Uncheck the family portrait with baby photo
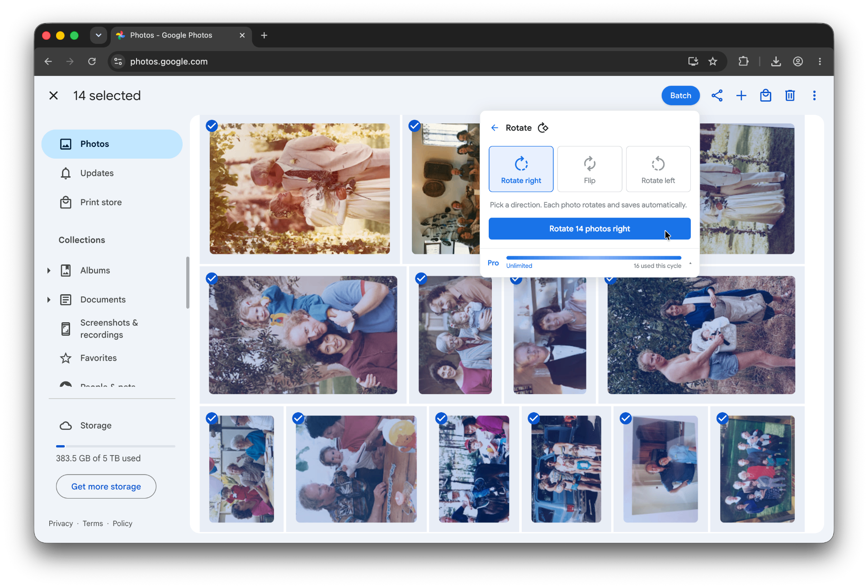The width and height of the screenshot is (868, 588). pos(421,278)
